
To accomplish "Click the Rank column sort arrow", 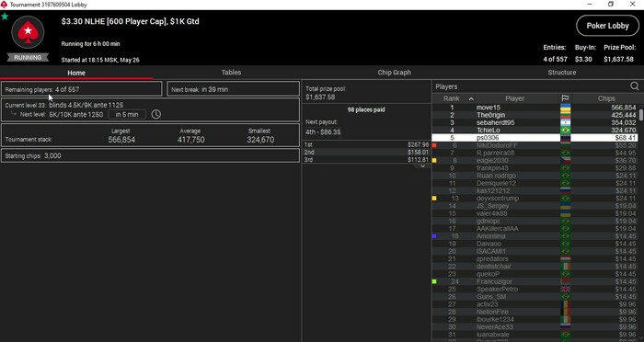I will [471, 99].
